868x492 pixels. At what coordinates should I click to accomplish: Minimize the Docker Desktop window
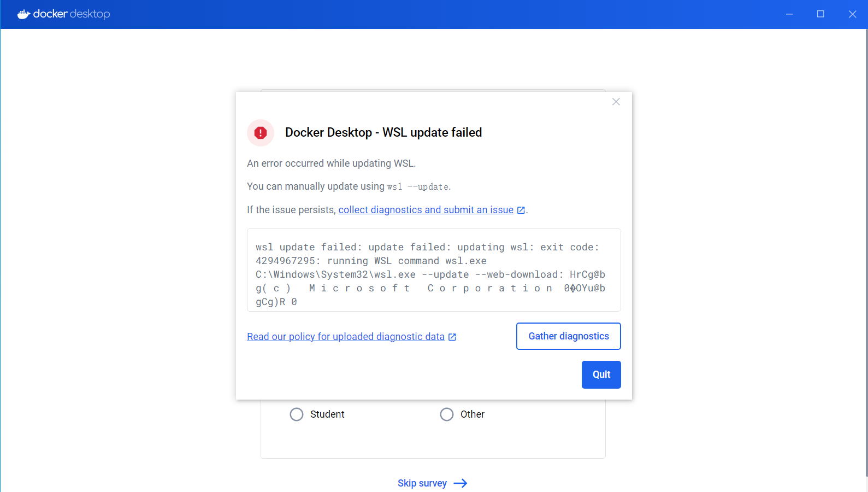tap(789, 14)
